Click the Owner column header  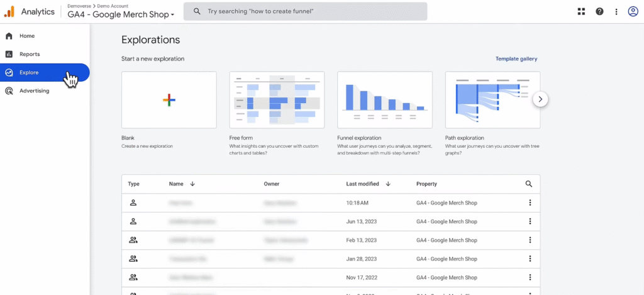[x=272, y=184]
